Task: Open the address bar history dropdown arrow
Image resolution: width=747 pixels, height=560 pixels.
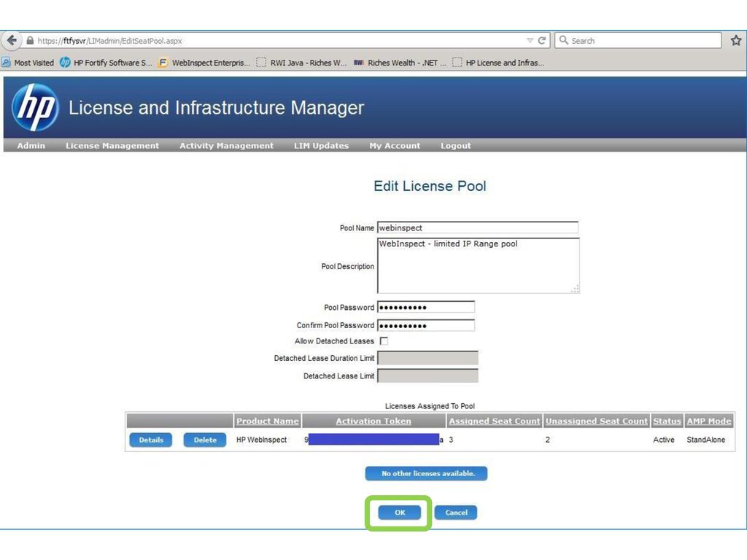Action: (530, 41)
